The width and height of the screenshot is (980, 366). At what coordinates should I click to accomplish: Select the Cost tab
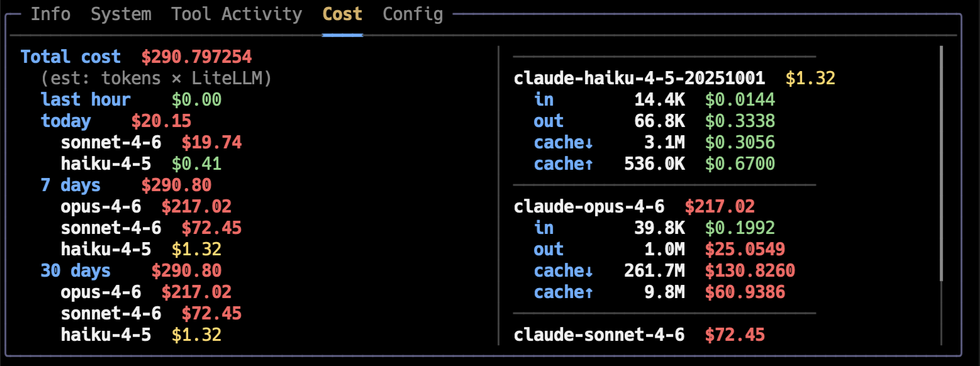click(x=342, y=14)
